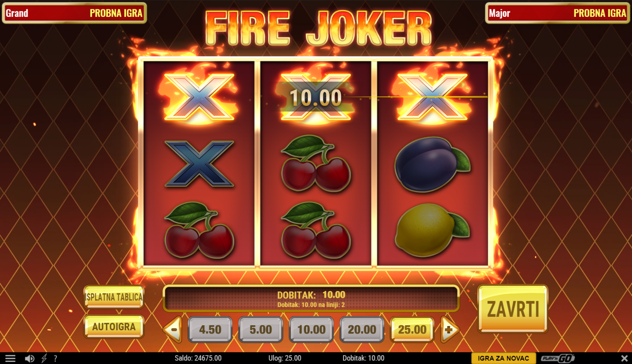The height and width of the screenshot is (364, 632).
Task: Mute the game sound speaker icon
Action: [29, 358]
